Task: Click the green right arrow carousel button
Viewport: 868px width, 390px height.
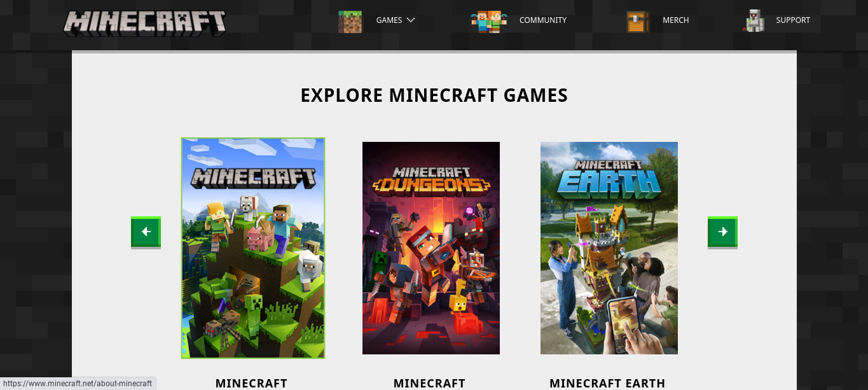Action: pyautogui.click(x=722, y=232)
